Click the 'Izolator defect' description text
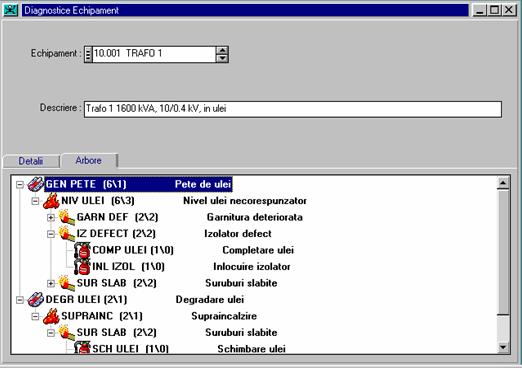This screenshot has height=368, width=522. pyautogui.click(x=238, y=233)
